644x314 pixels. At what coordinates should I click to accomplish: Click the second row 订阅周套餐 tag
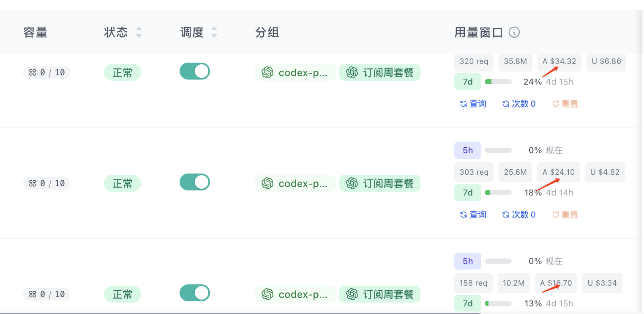pyautogui.click(x=380, y=183)
